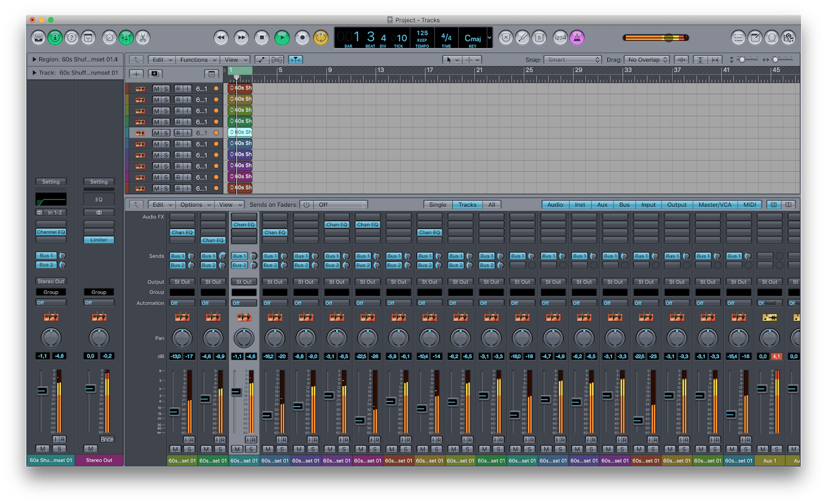Enable the Metronome icon
The width and height of the screenshot is (827, 504).
[577, 37]
